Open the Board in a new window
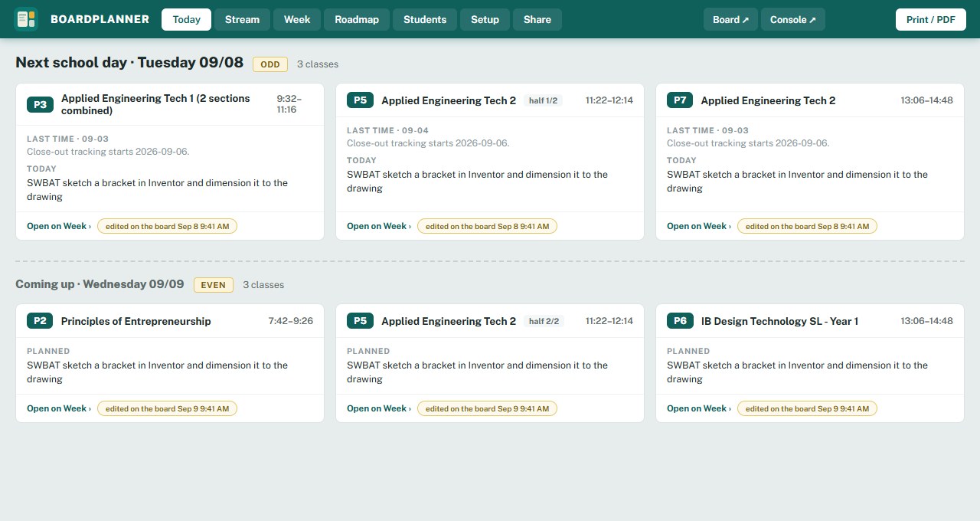 point(730,19)
